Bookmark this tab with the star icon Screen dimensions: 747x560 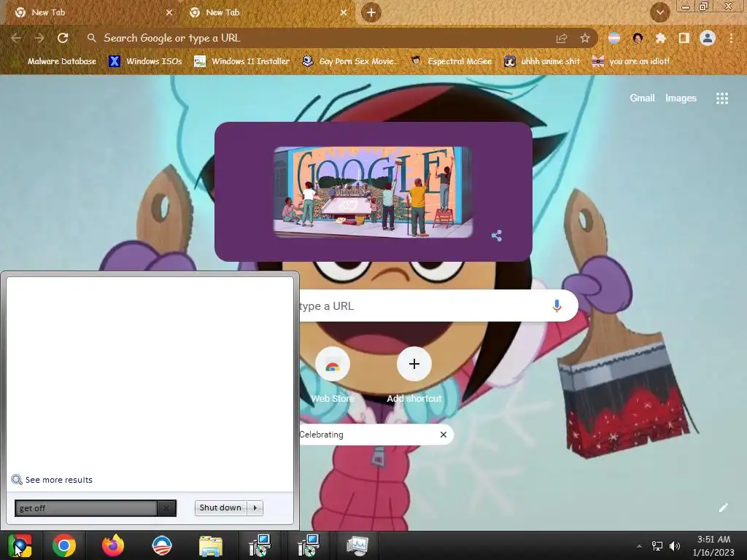(585, 38)
